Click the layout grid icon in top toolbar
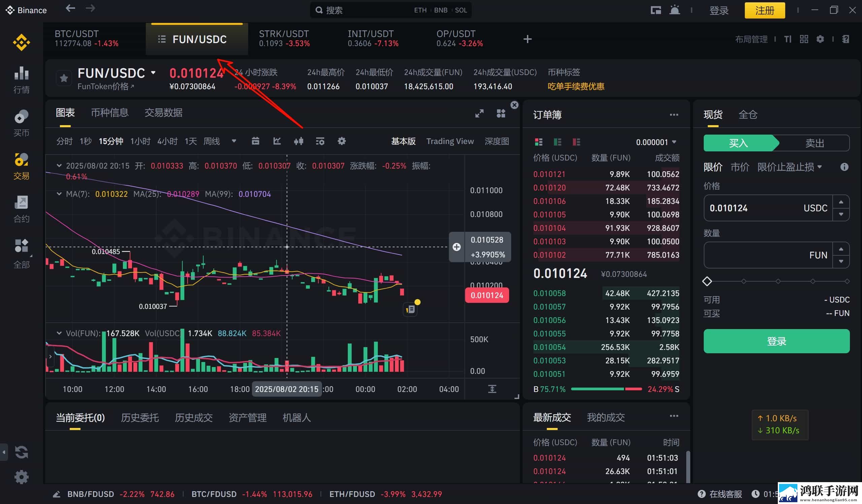This screenshot has height=504, width=862. [x=804, y=39]
